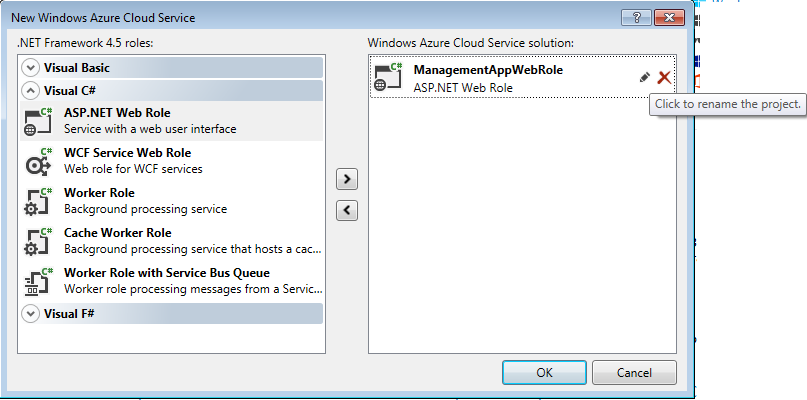The image size is (807, 400).
Task: Select the ASP.NET Web Role icon
Action: pyautogui.click(x=39, y=121)
